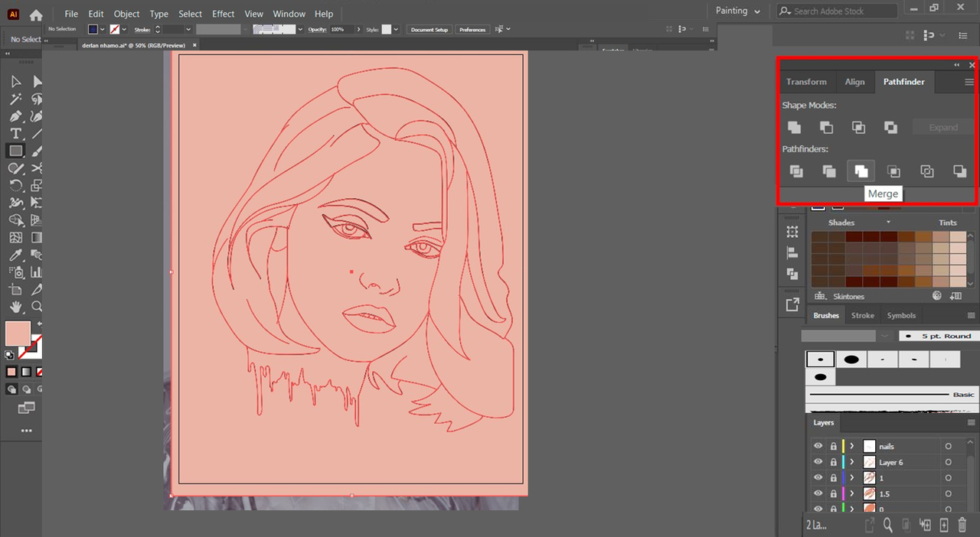This screenshot has height=537, width=980.
Task: Choose the Magic Wand tool
Action: tap(15, 99)
